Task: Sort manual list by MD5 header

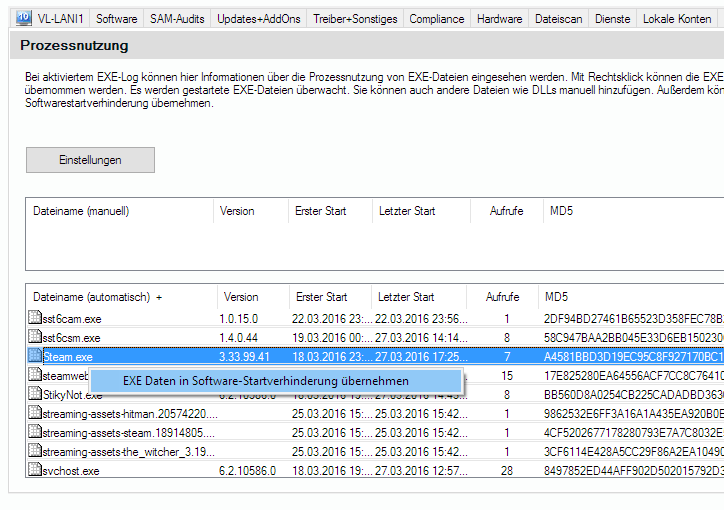Action: coord(634,211)
